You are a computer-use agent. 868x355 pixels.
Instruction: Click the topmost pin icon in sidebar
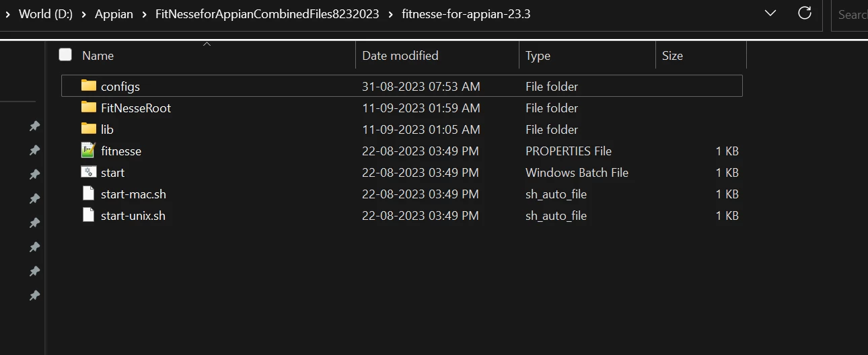[x=34, y=126]
